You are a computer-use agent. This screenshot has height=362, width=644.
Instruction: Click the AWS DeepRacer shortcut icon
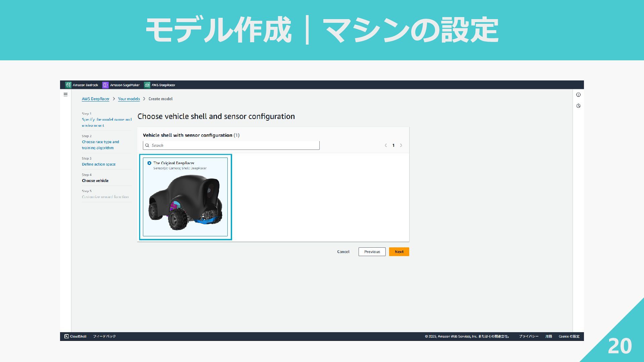[147, 85]
